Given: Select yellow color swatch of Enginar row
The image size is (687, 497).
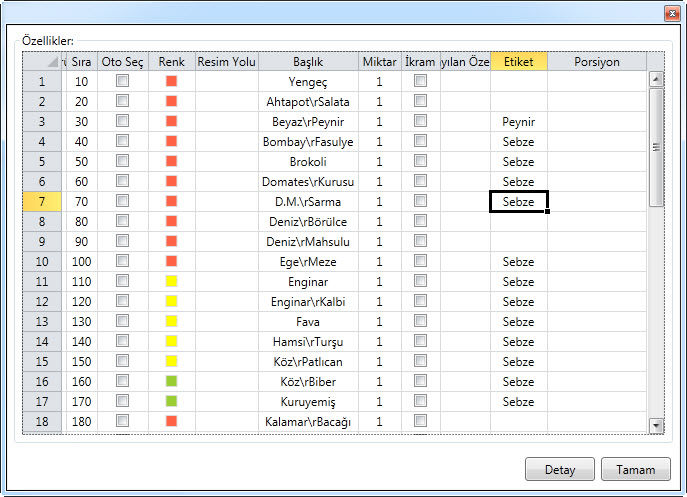Looking at the screenshot, I should pyautogui.click(x=171, y=281).
